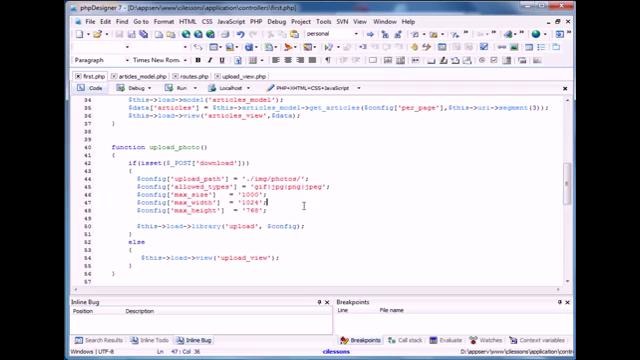Click the Bold formatting icon
640x360 pixels.
198,60
